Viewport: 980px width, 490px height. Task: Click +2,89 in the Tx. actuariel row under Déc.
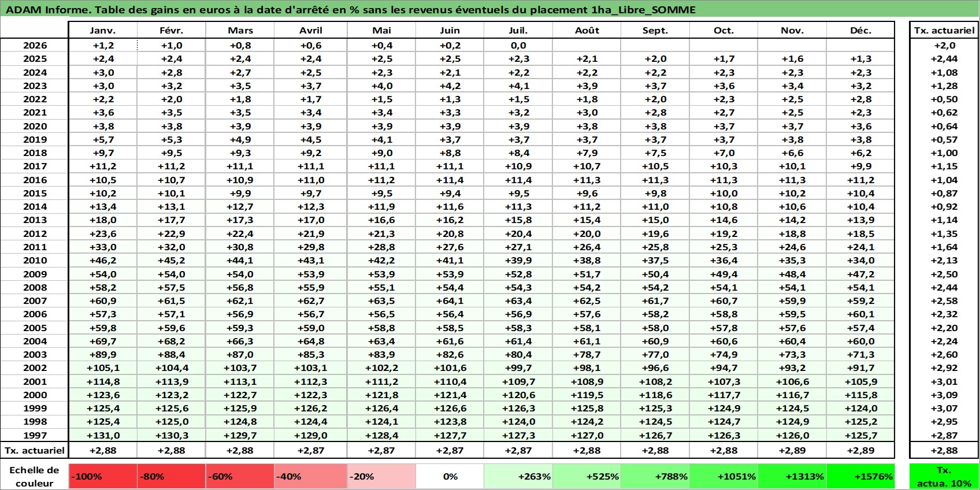point(861,450)
